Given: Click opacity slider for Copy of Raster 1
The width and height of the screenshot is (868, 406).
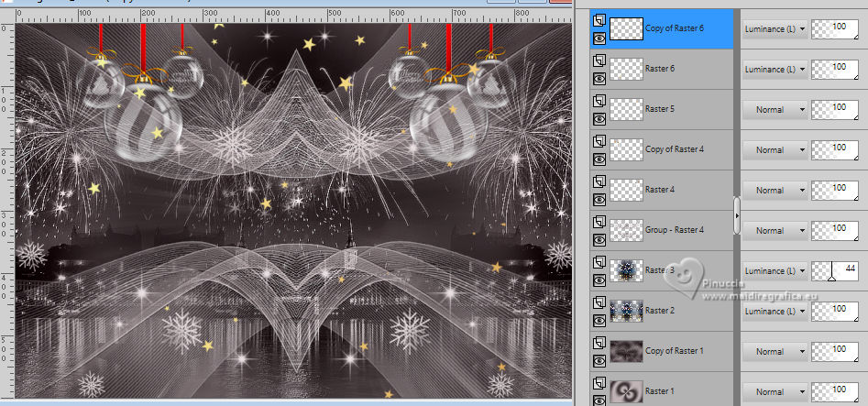Looking at the screenshot, I should click(835, 352).
